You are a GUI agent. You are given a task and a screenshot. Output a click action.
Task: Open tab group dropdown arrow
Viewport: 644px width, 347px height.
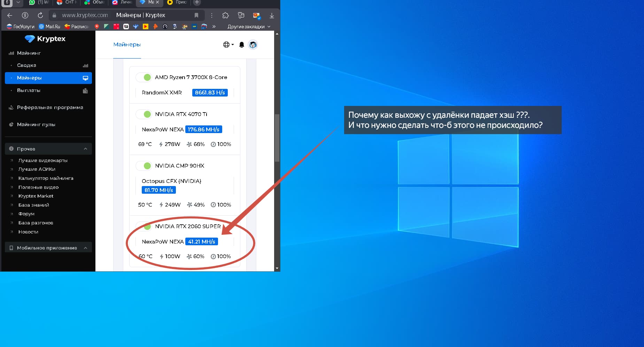18,2
